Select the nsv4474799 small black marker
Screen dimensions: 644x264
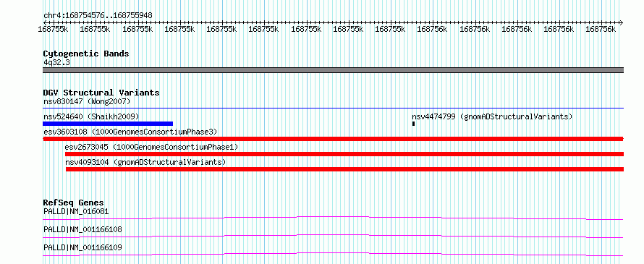point(413,124)
